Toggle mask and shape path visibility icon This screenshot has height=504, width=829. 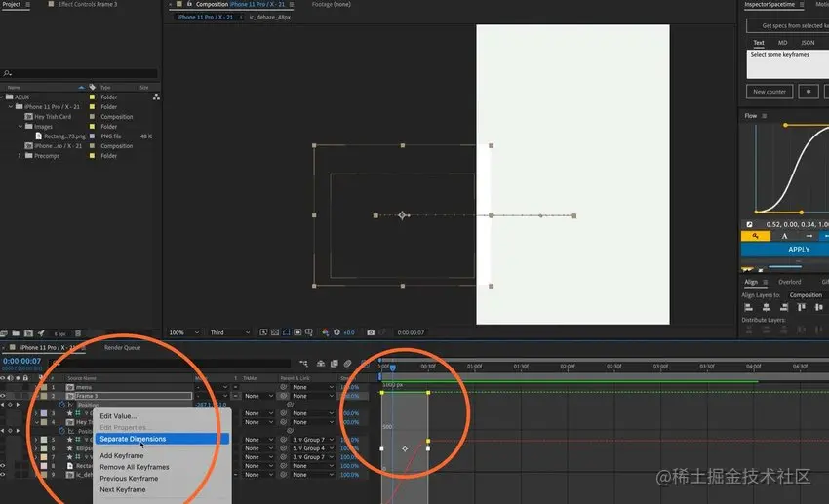pos(287,332)
